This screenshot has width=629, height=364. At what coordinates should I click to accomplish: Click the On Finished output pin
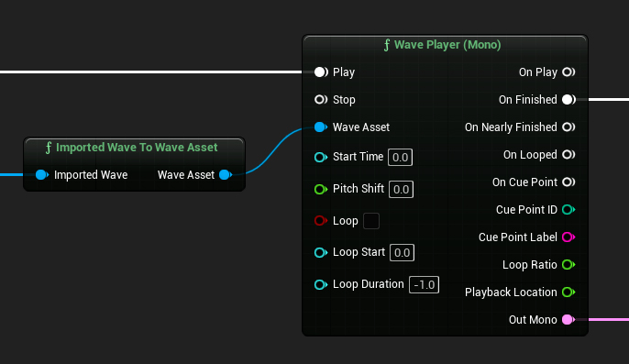(x=568, y=100)
